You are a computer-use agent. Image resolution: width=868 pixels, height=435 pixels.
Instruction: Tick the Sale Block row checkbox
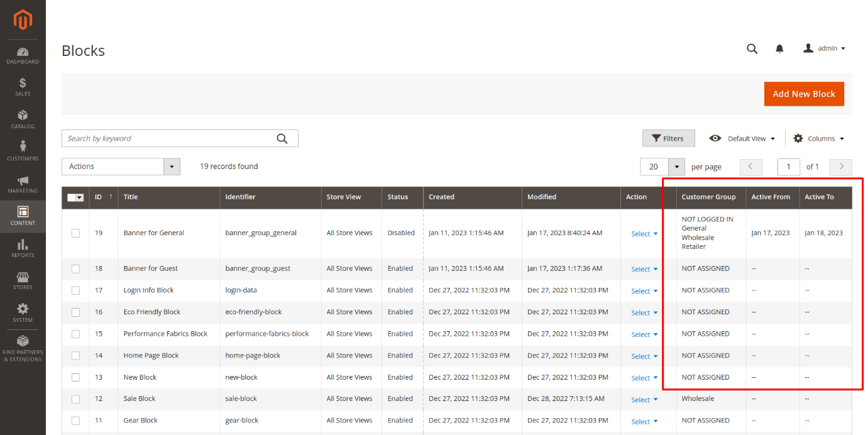(75, 399)
